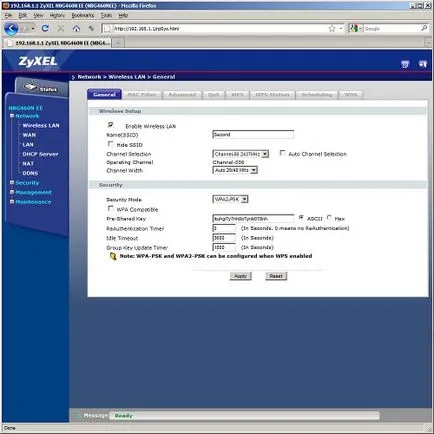Open the Channel Width dropdown

235,170
